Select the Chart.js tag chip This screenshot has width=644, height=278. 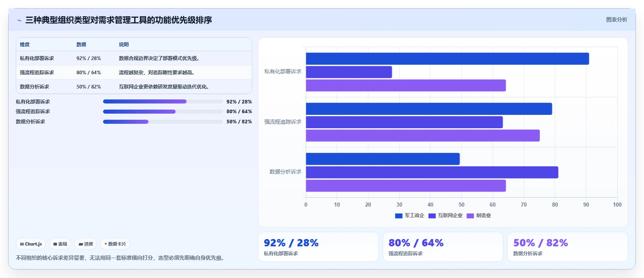click(31, 244)
